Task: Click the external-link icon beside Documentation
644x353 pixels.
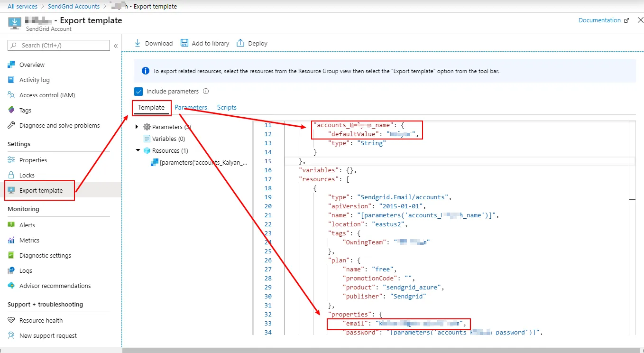Action: pos(626,20)
